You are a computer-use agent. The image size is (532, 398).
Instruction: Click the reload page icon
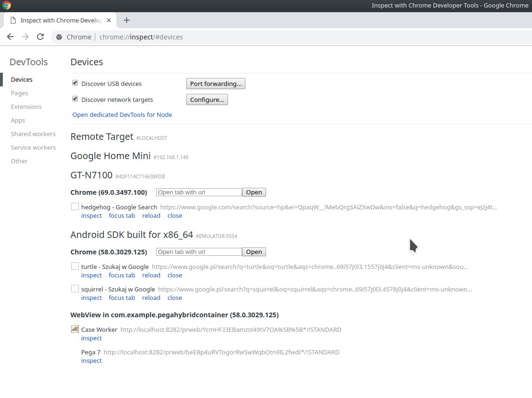point(40,37)
